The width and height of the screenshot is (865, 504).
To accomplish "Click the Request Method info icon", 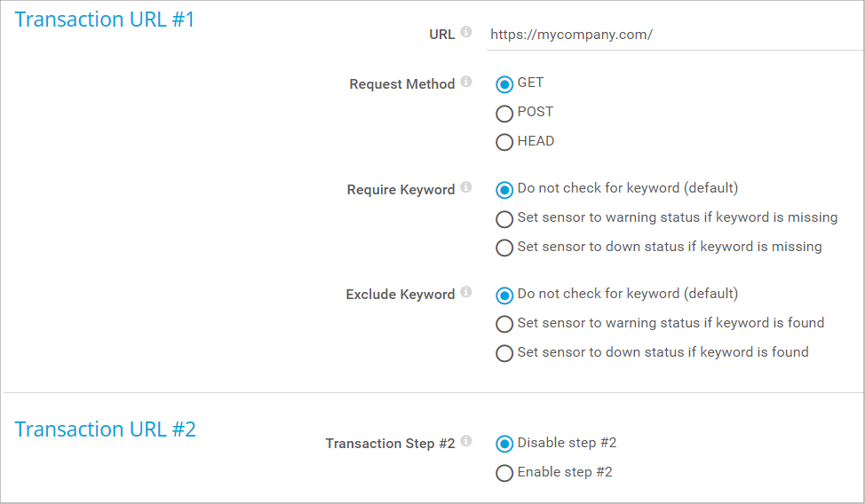I will [x=466, y=83].
